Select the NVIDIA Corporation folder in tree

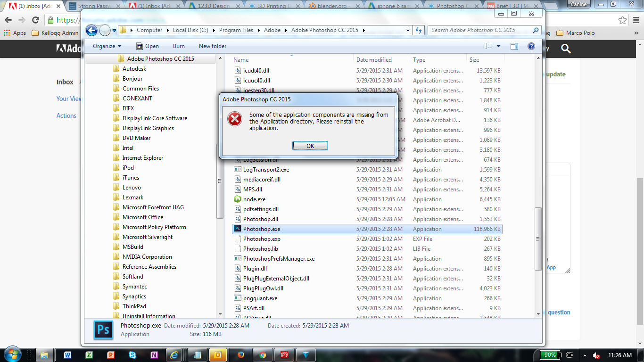(147, 257)
